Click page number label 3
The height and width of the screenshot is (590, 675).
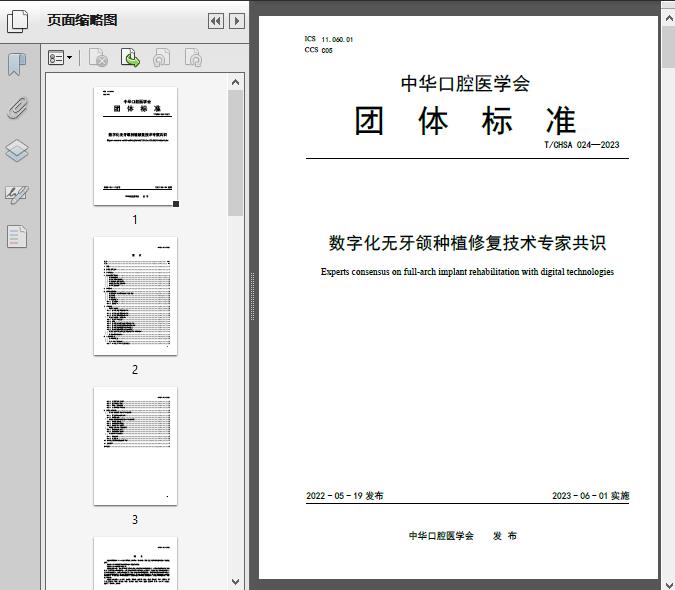[x=135, y=520]
